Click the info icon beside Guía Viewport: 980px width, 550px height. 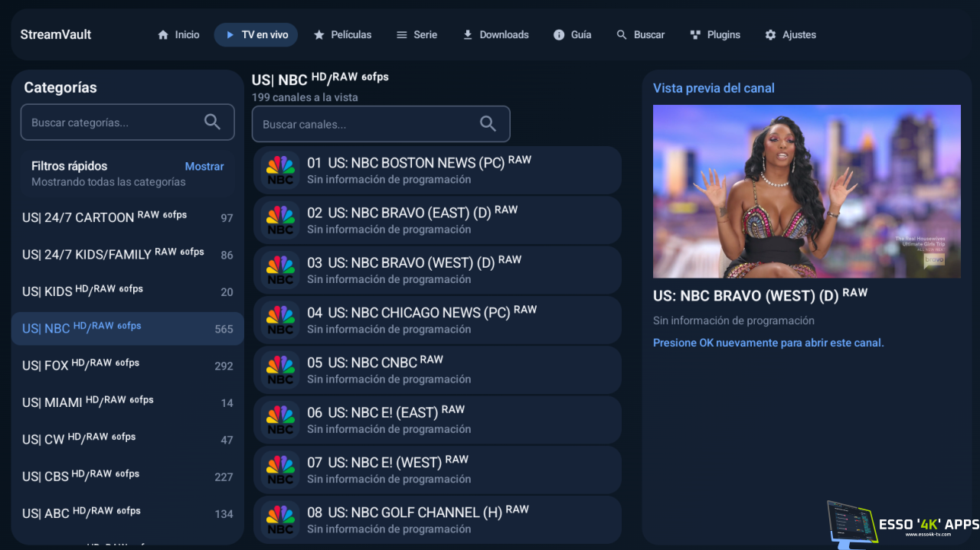559,34
